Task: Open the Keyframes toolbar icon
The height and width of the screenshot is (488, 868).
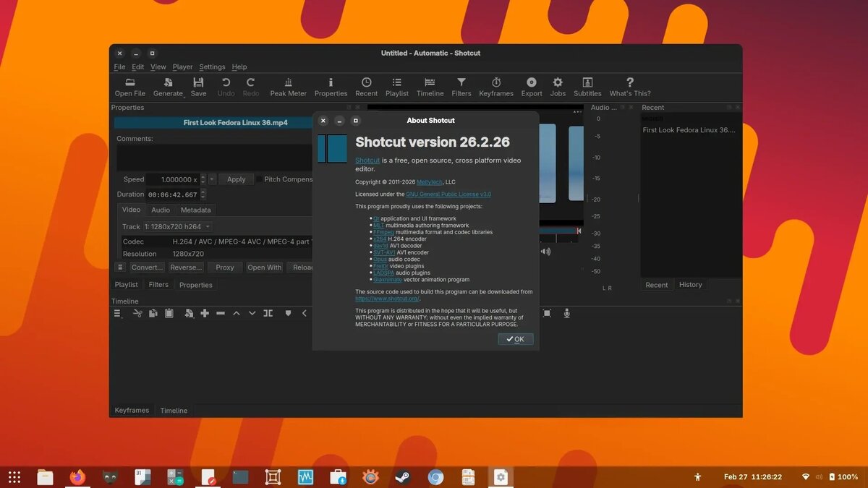Action: tap(496, 82)
